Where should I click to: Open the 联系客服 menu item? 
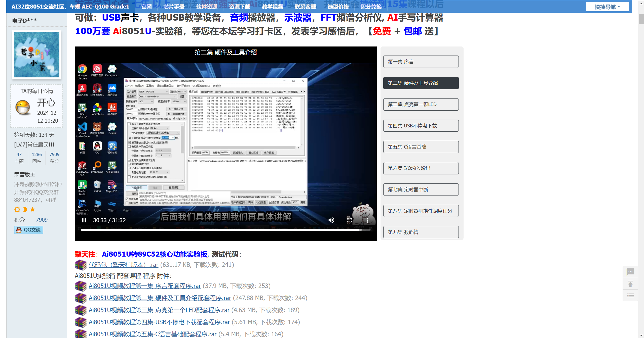305,7
